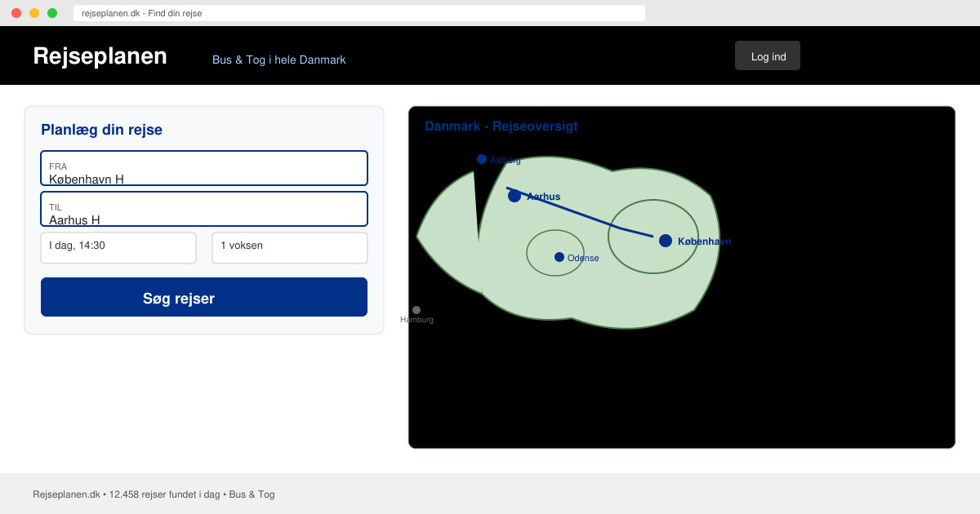Click the green maximize window button
Image resolution: width=980 pixels, height=514 pixels.
click(52, 13)
